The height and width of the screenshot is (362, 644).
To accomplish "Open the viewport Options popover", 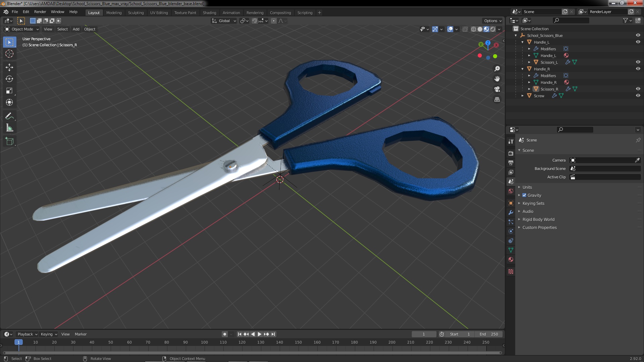I will (492, 21).
